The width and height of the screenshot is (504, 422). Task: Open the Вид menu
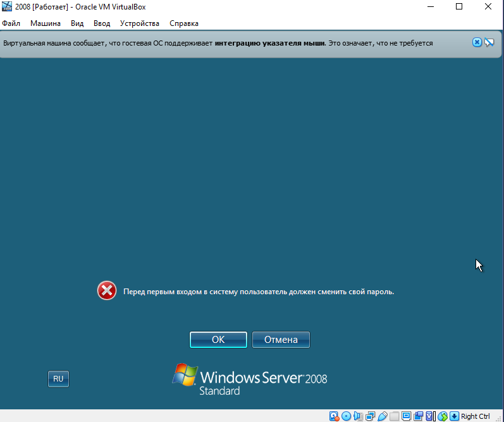pos(77,23)
